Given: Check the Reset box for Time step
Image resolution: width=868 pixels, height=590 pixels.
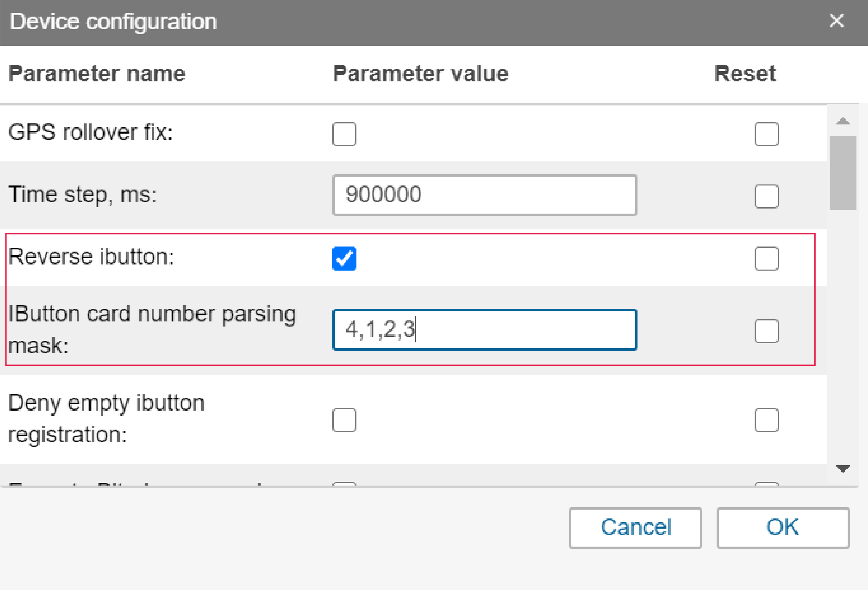Looking at the screenshot, I should pyautogui.click(x=766, y=196).
